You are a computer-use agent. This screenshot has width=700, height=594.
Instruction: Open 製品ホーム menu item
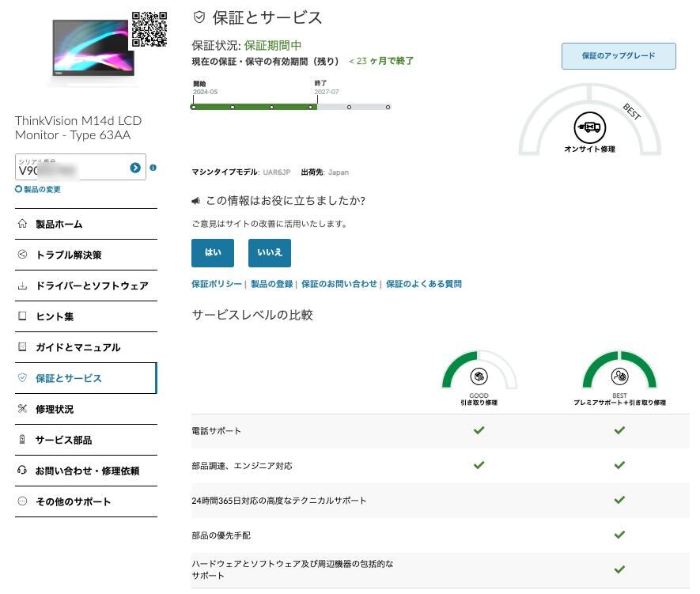coord(86,224)
